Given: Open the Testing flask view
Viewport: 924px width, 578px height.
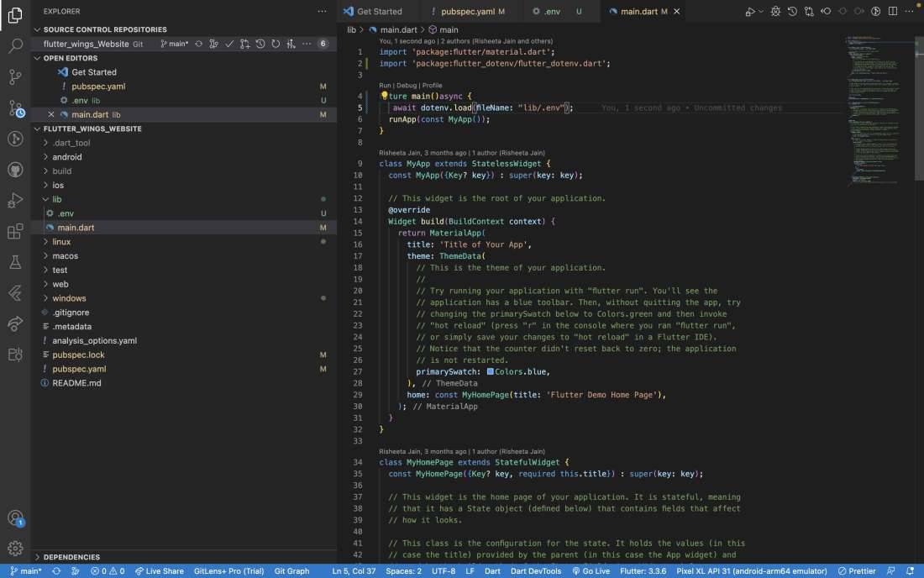Looking at the screenshot, I should point(15,262).
